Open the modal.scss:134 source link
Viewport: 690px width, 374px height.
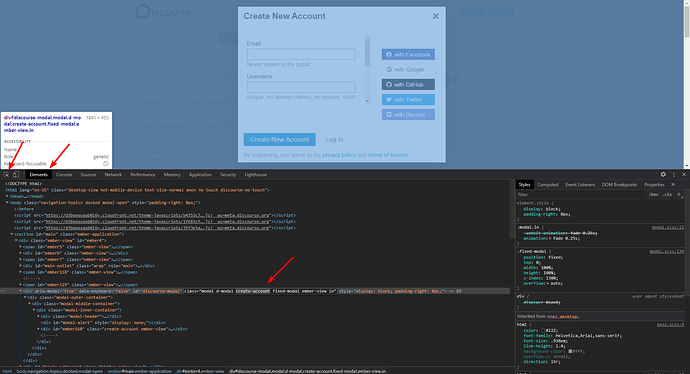pyautogui.click(x=667, y=251)
